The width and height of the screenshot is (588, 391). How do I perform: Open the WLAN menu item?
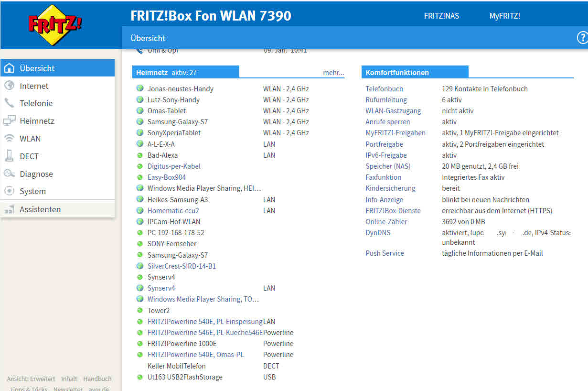point(58,139)
